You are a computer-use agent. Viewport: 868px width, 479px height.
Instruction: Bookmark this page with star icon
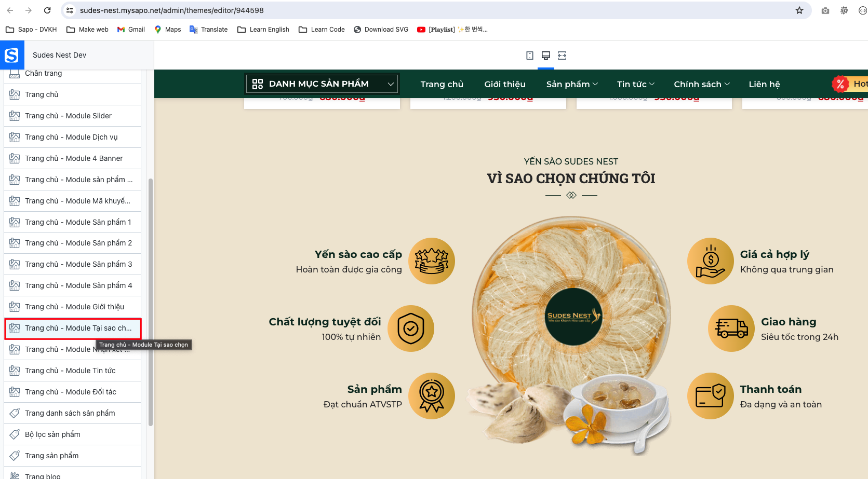pyautogui.click(x=799, y=10)
